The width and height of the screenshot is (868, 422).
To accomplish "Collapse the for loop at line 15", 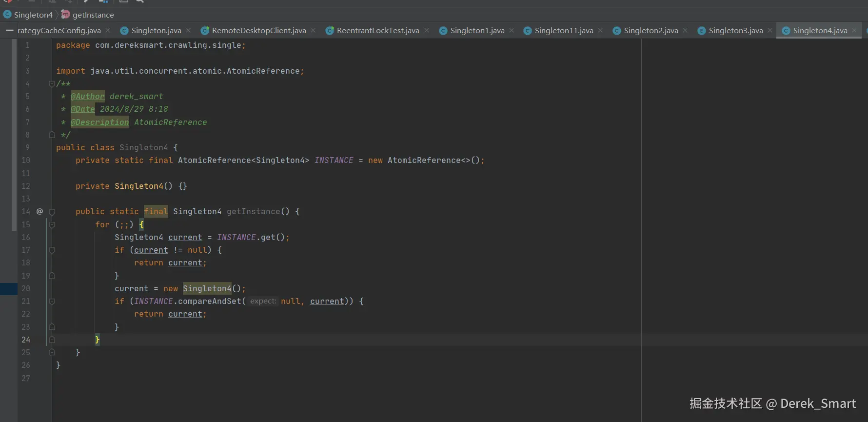I will (52, 224).
